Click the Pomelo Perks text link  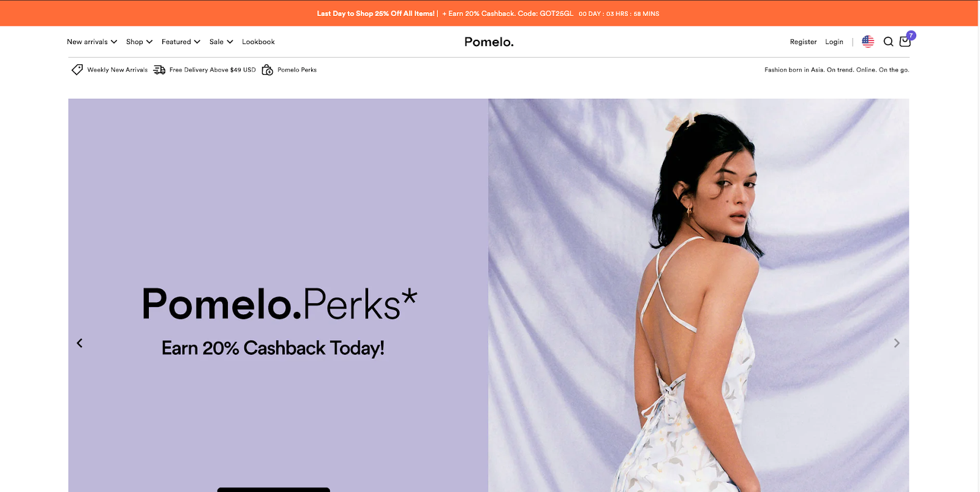pos(297,70)
